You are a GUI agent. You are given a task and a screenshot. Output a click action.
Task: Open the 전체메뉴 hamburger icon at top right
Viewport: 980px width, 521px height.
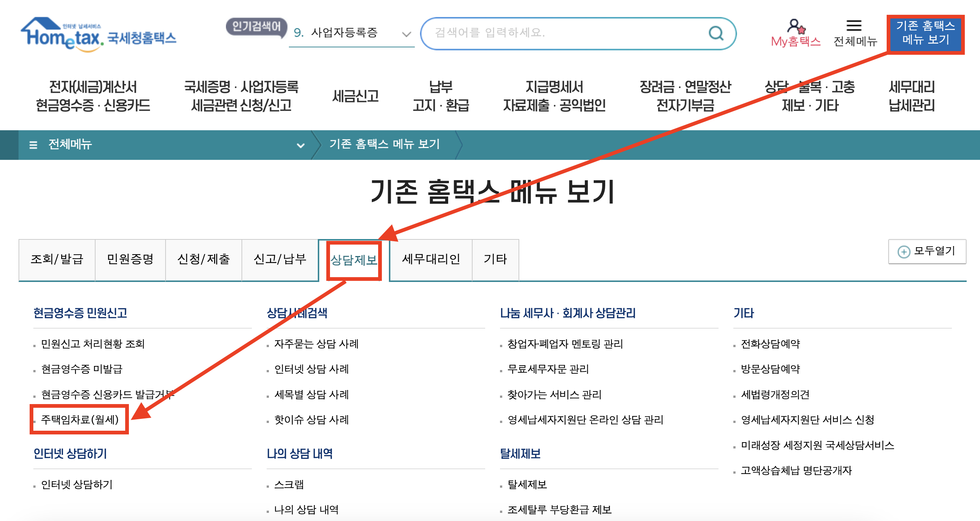[854, 26]
